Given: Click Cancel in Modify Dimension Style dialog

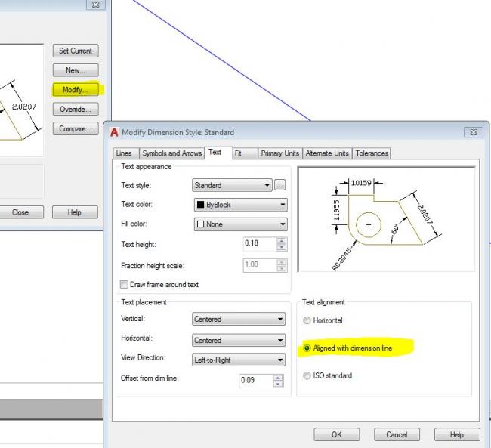Looking at the screenshot, I should click(x=397, y=434).
